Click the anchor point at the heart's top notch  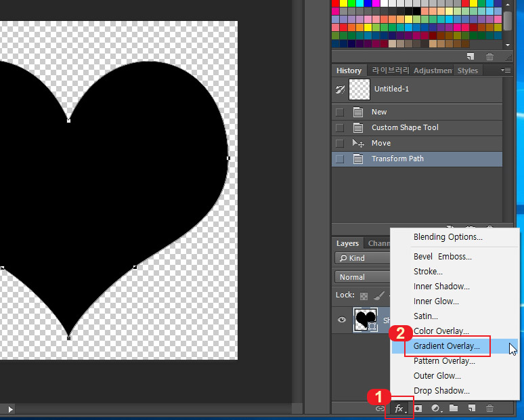point(68,121)
